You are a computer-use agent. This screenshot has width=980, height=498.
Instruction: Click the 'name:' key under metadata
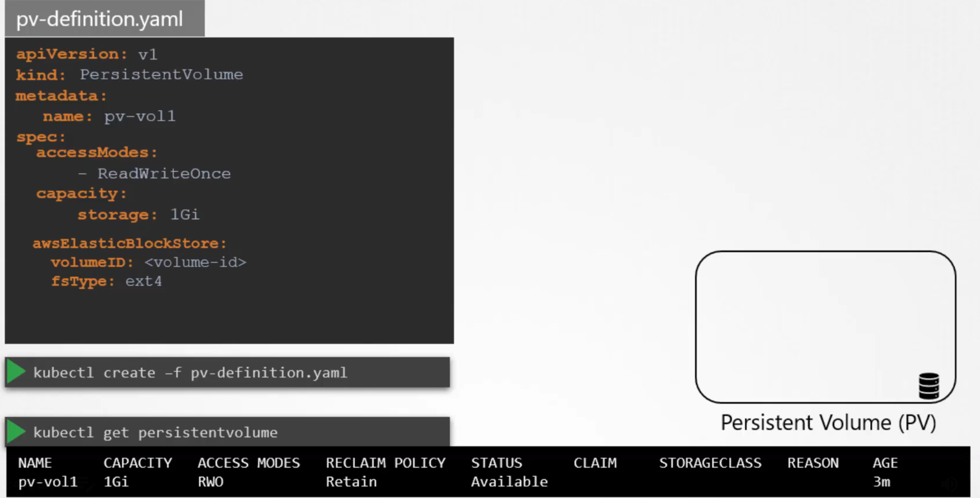click(x=68, y=116)
